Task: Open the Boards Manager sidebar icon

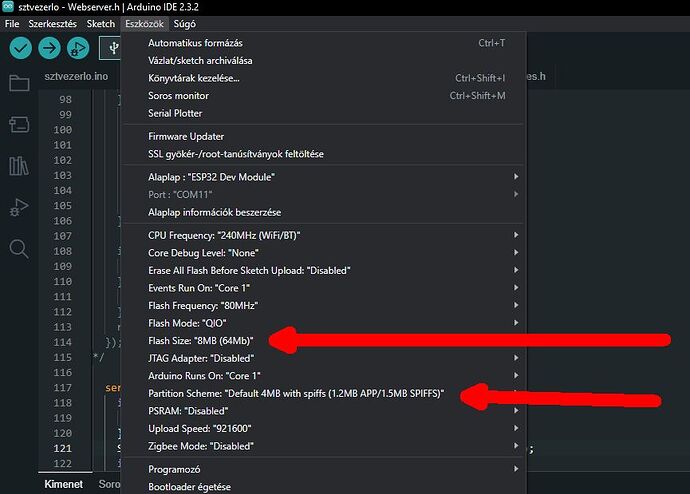Action: tap(19, 124)
